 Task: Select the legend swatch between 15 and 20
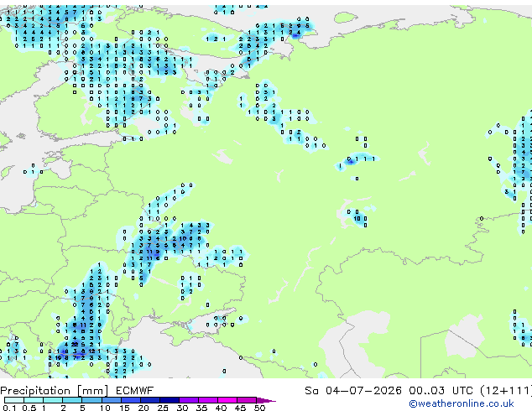point(131,400)
